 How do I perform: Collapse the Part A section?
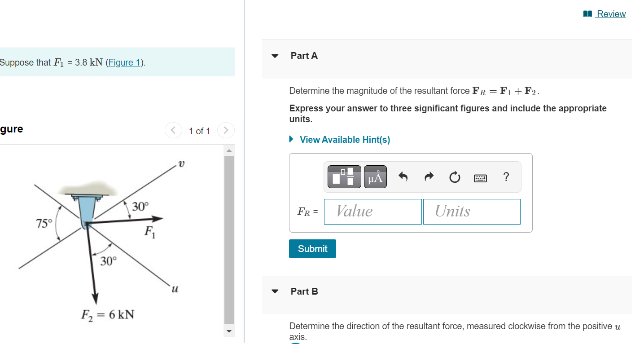click(x=275, y=56)
